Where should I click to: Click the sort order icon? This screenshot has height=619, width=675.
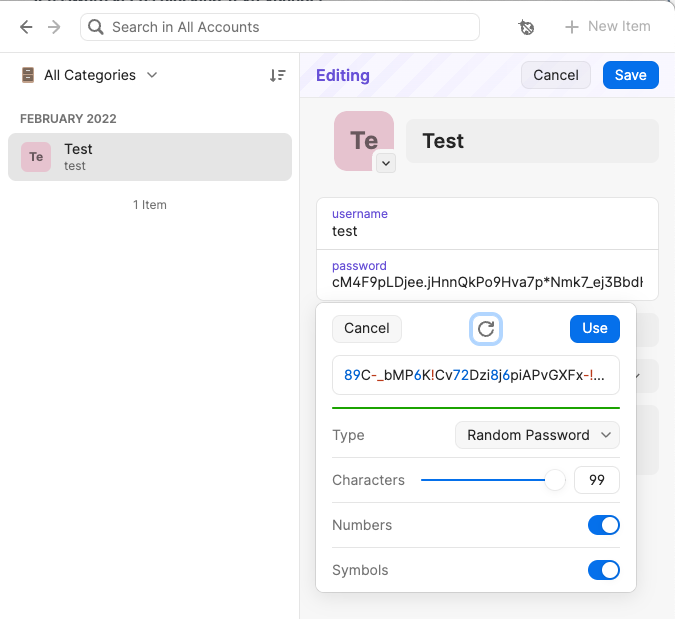[x=278, y=75]
